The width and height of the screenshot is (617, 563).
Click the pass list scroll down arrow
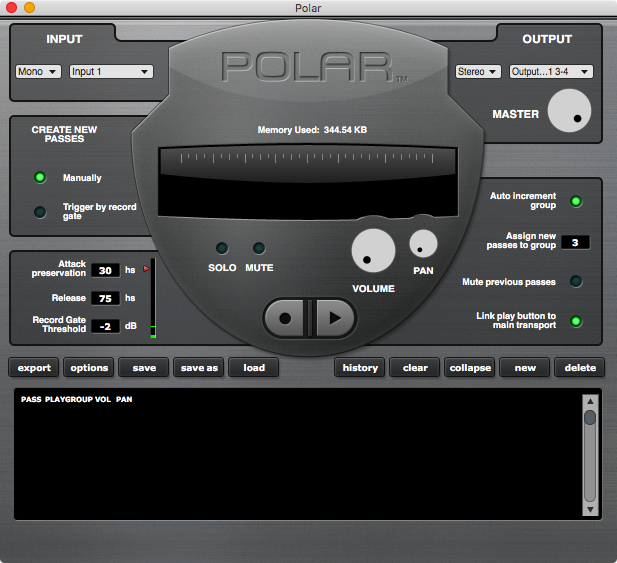point(590,509)
